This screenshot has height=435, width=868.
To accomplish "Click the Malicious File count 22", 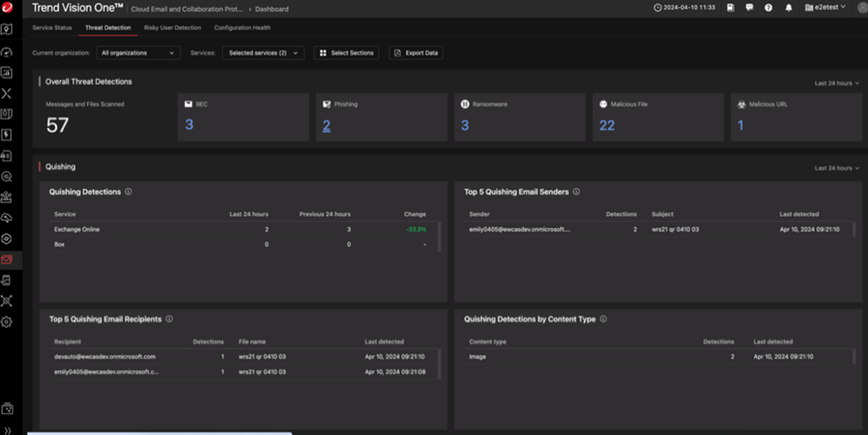I will (x=607, y=125).
